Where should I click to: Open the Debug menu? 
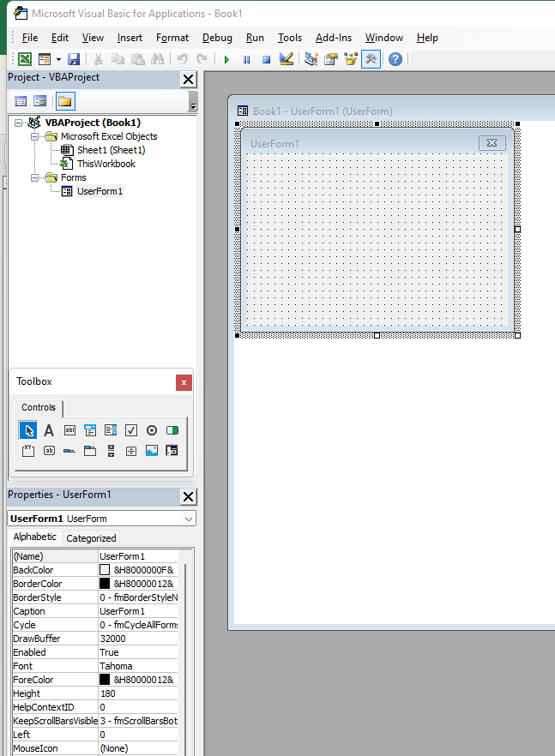tap(217, 38)
